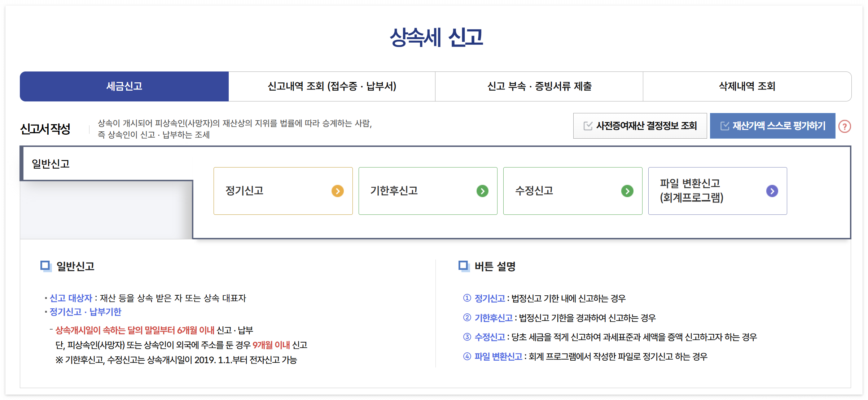Click the check icon on 사전증여재산 결정정보 조회

(x=588, y=126)
